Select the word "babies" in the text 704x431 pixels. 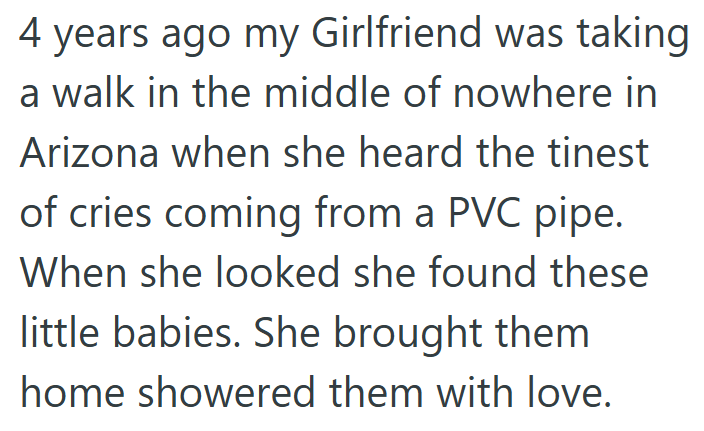click(x=185, y=331)
